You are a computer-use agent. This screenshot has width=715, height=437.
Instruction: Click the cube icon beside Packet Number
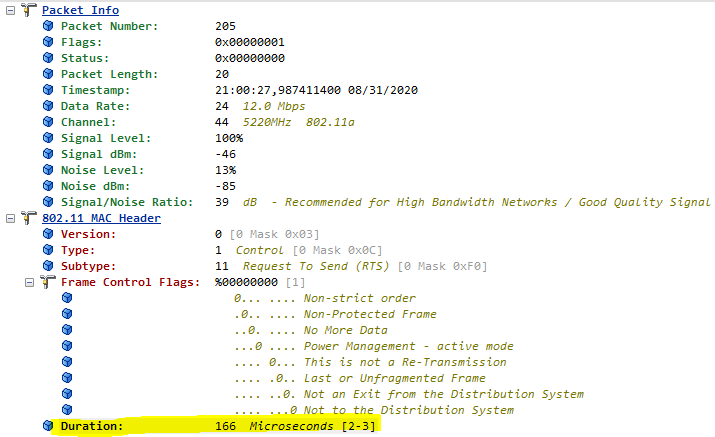tap(48, 26)
